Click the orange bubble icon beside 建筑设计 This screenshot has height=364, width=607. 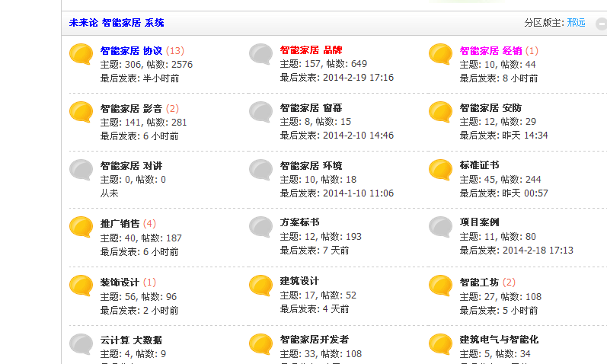[x=261, y=286]
